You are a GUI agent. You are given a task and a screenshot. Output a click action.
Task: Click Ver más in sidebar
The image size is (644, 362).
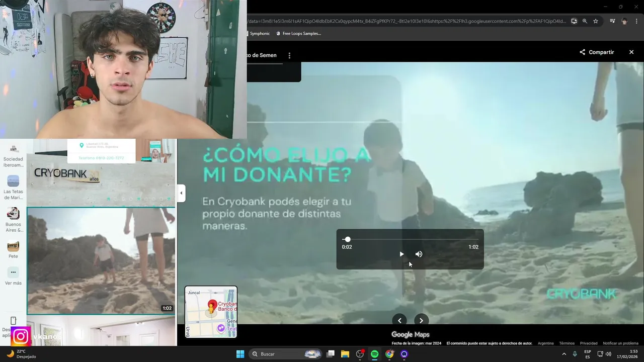pos(14,276)
